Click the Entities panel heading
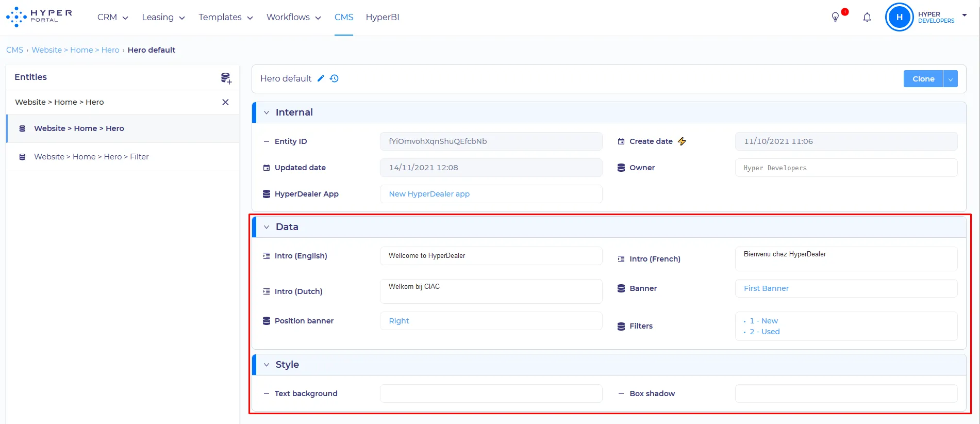The width and height of the screenshot is (980, 424). point(30,77)
